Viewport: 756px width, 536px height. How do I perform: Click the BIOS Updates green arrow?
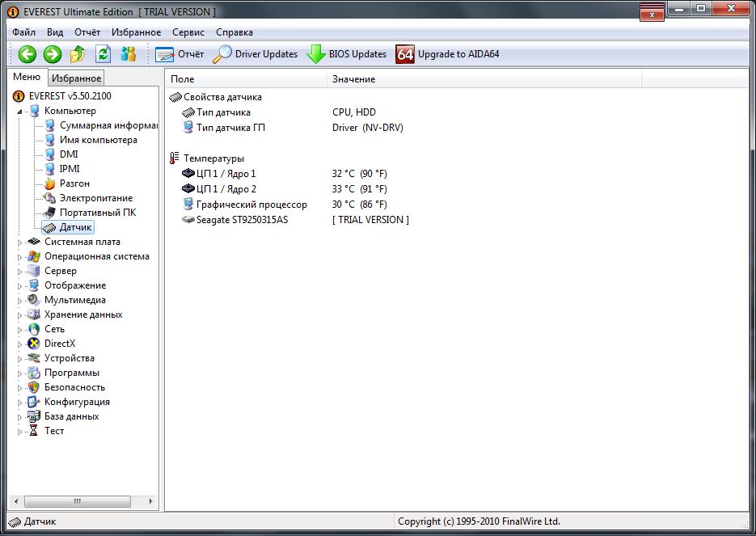pyautogui.click(x=316, y=54)
